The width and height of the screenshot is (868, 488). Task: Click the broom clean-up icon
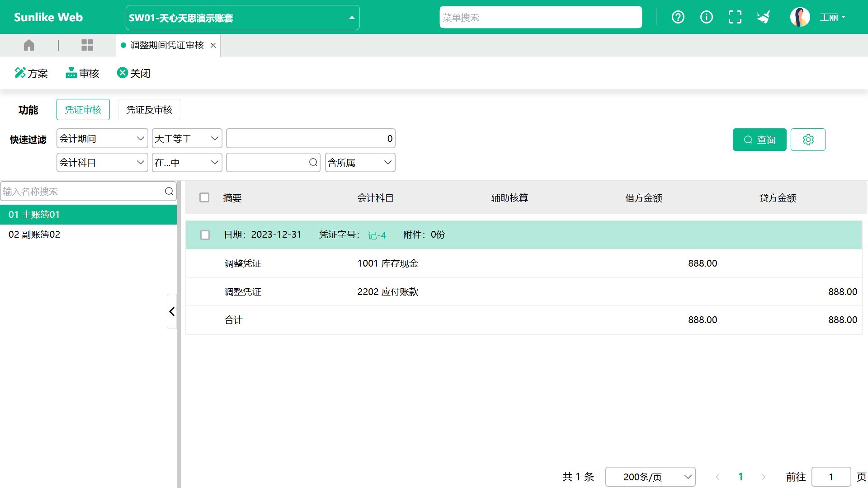coord(764,17)
